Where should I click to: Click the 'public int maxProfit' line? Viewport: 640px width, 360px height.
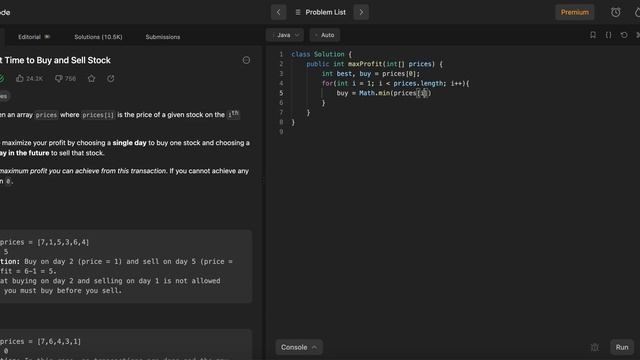(374, 64)
